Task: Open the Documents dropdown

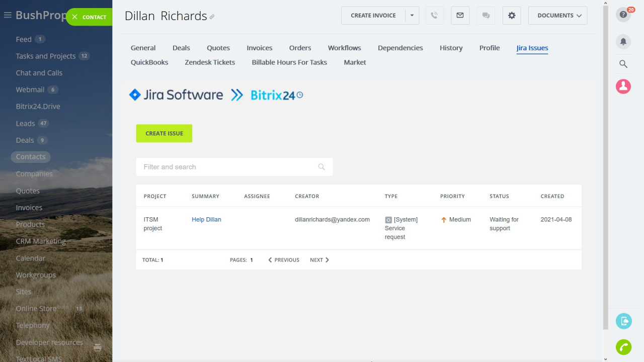Action: 558,16
